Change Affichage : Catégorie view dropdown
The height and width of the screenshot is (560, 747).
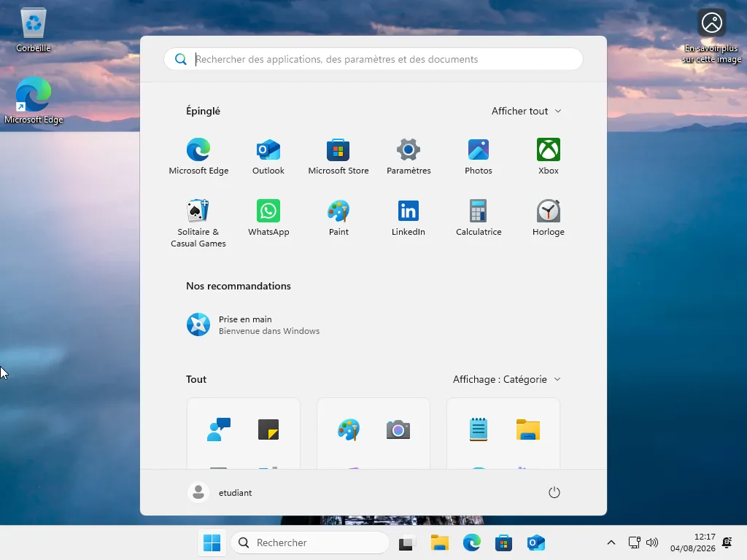(507, 379)
